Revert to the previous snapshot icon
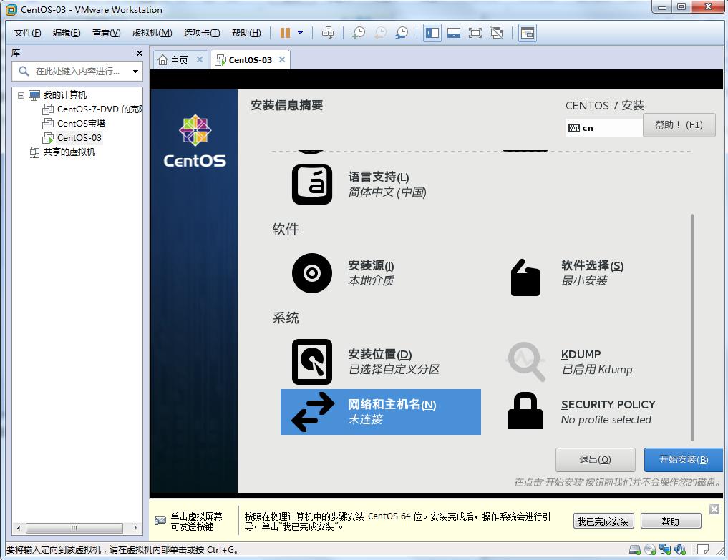The height and width of the screenshot is (560, 728). click(380, 33)
